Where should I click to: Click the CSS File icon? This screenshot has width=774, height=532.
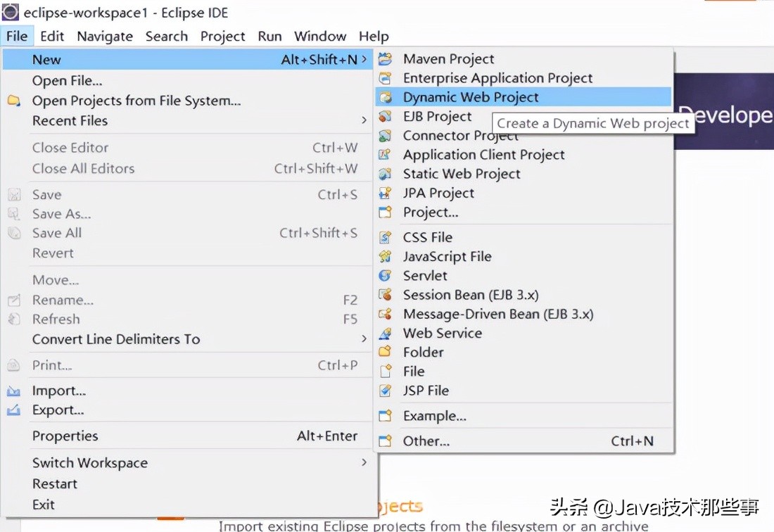click(385, 237)
